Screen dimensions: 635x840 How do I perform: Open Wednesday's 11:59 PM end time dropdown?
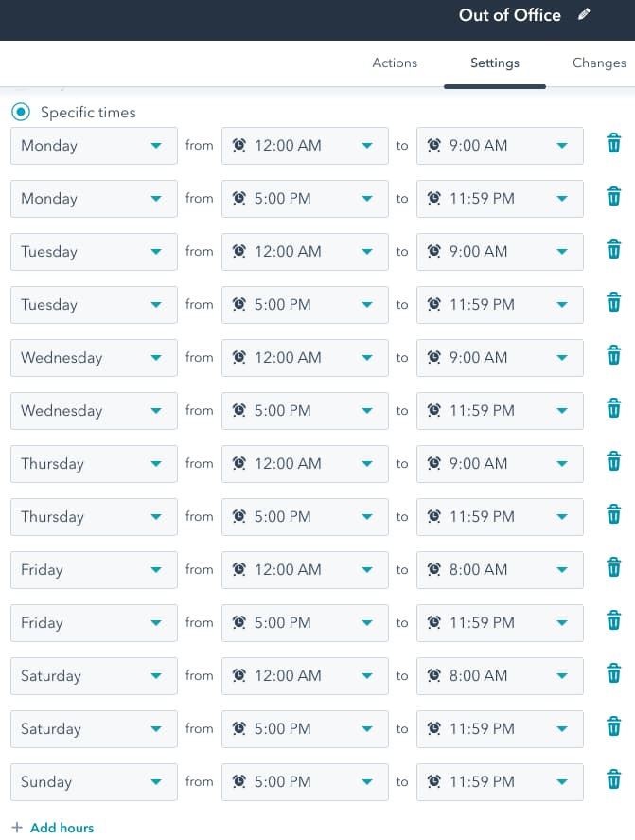(500, 410)
